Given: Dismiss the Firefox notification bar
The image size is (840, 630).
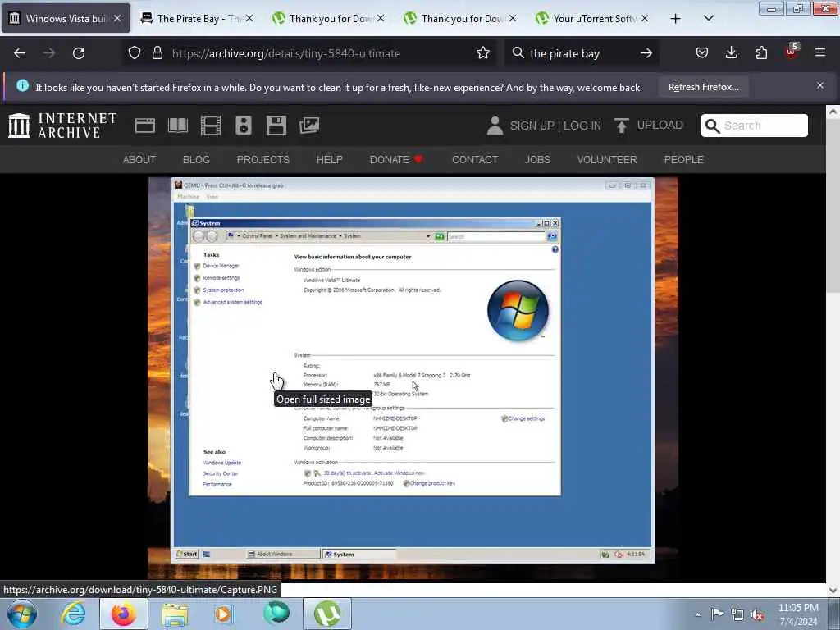Looking at the screenshot, I should coord(820,85).
